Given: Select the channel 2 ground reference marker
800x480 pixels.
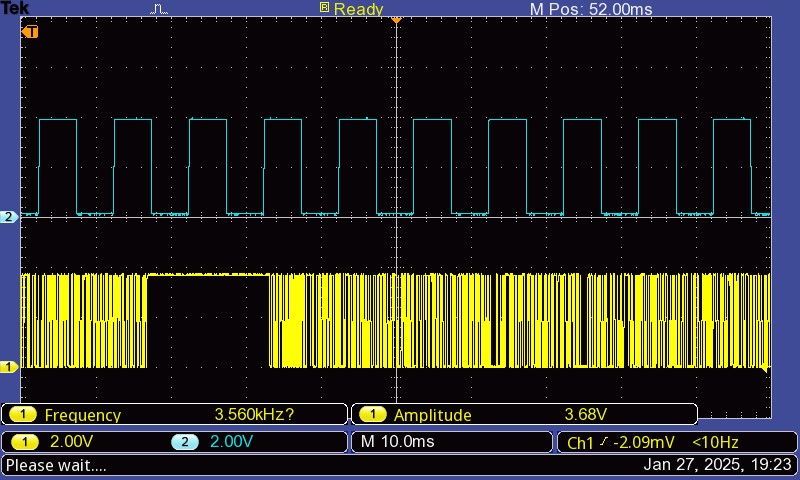Looking at the screenshot, I should tap(9, 217).
